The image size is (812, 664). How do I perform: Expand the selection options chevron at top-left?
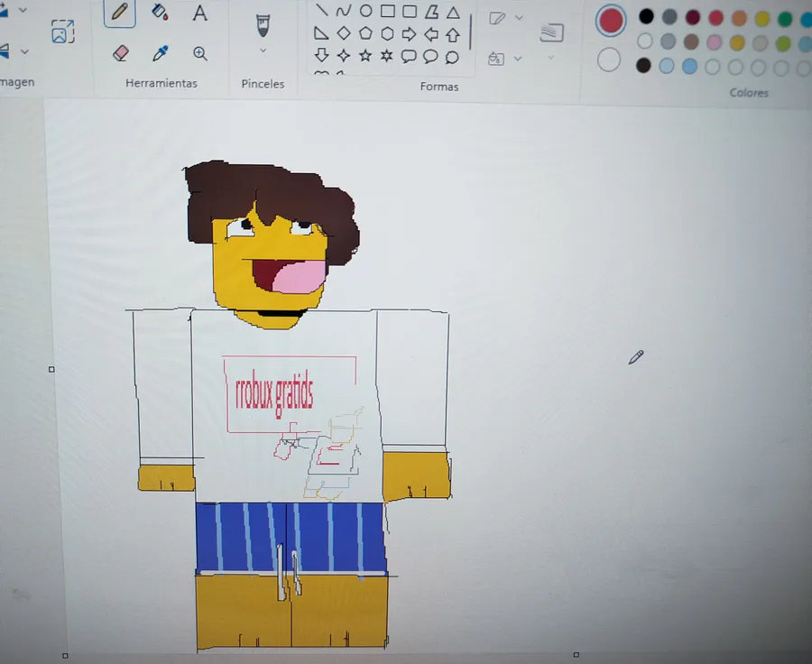(23, 10)
